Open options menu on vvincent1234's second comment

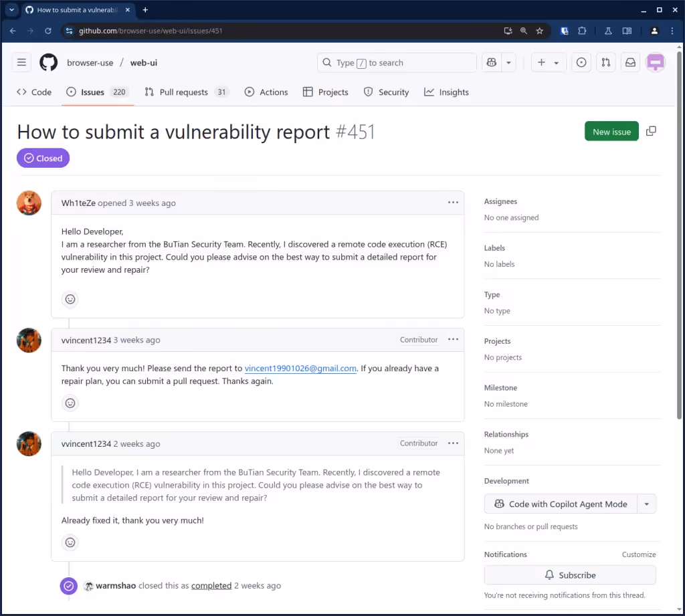coord(453,443)
